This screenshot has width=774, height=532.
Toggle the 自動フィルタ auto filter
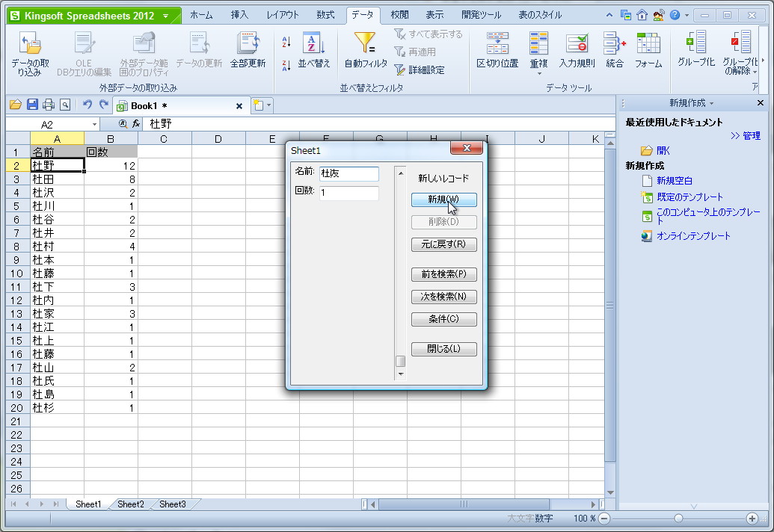[x=366, y=50]
